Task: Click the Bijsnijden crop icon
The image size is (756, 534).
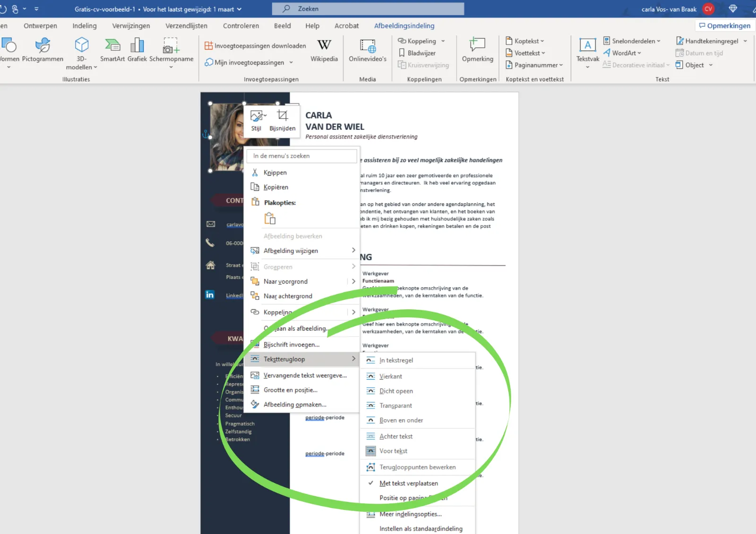Action: [x=282, y=116]
